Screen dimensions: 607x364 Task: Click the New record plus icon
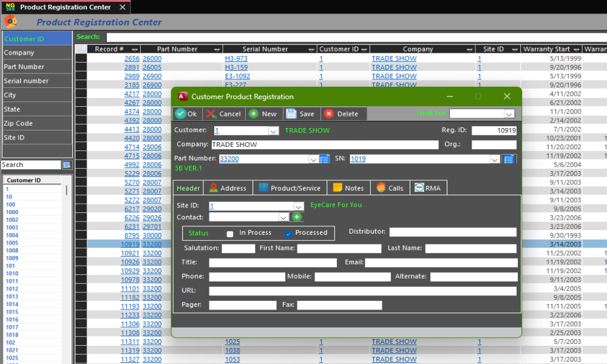pos(253,114)
